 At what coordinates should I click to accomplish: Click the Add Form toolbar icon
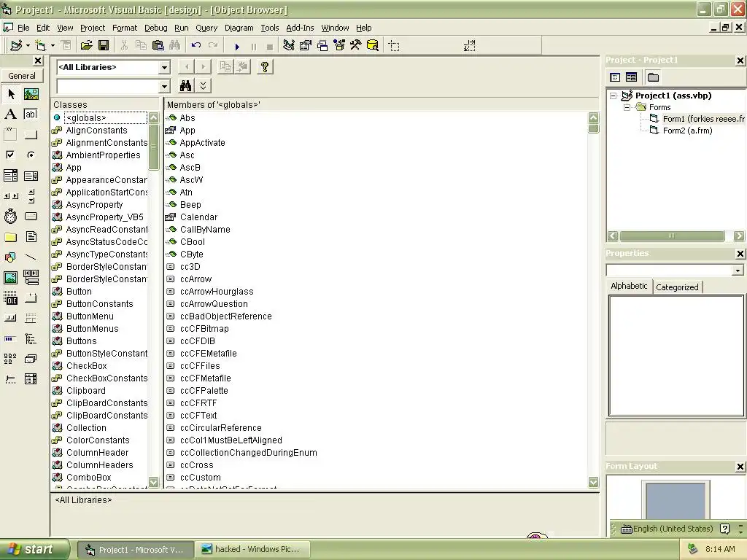[41, 45]
